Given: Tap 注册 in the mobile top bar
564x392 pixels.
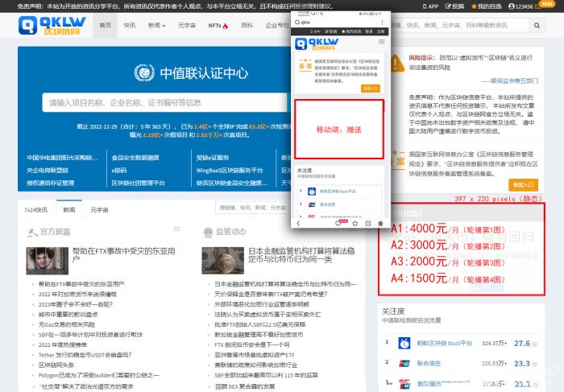Looking at the screenshot, I should pyautogui.click(x=380, y=31).
